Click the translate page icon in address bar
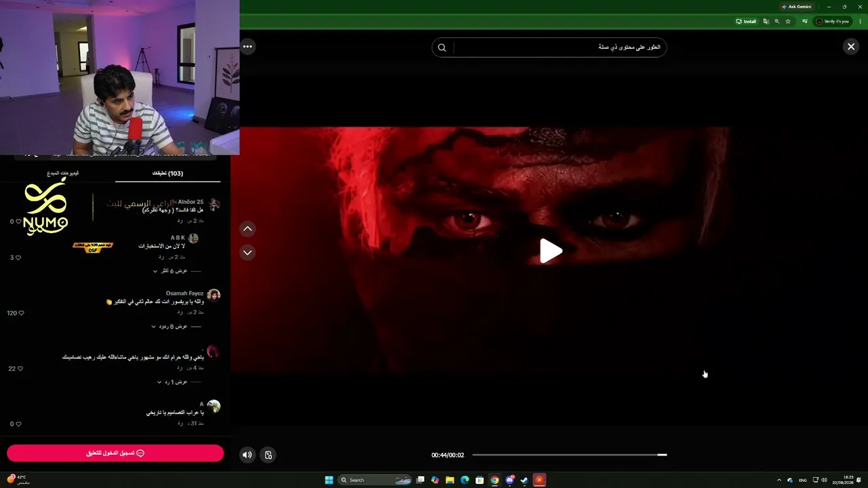The height and width of the screenshot is (488, 868). click(x=766, y=21)
